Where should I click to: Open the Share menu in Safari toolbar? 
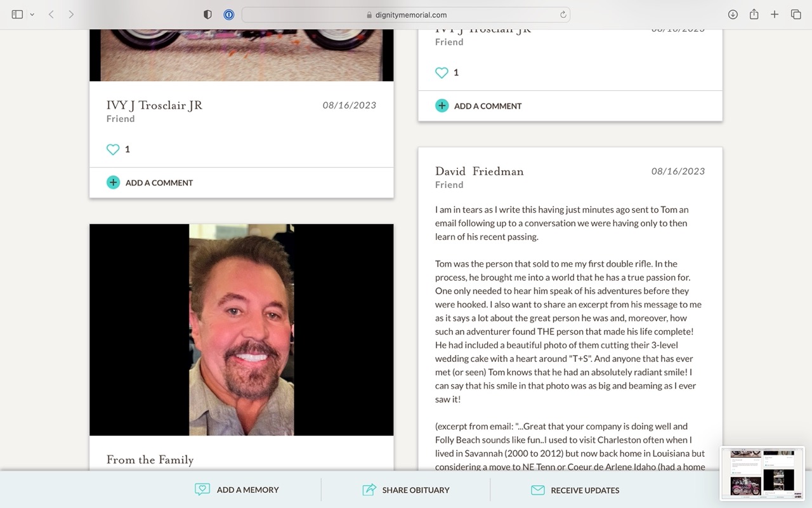[x=754, y=14]
